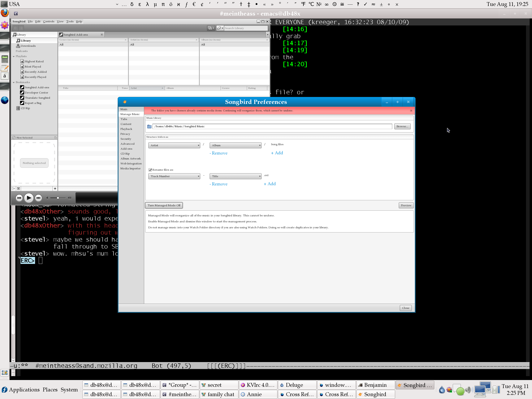Click Add link beside Song files
This screenshot has height=399, width=532.
pos(277,153)
